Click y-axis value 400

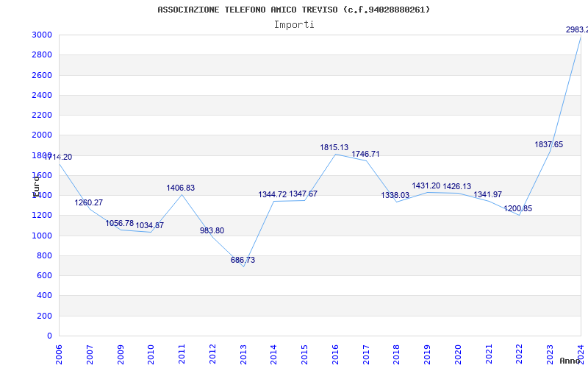point(45,296)
